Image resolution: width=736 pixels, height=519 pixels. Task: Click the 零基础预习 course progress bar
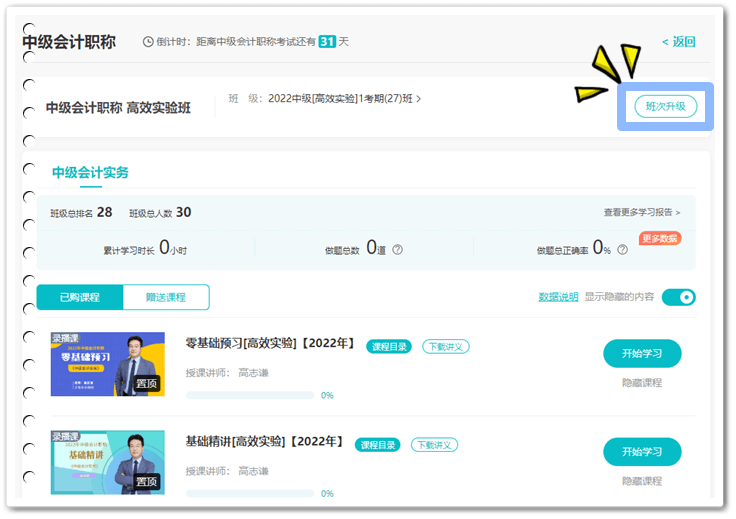point(249,395)
